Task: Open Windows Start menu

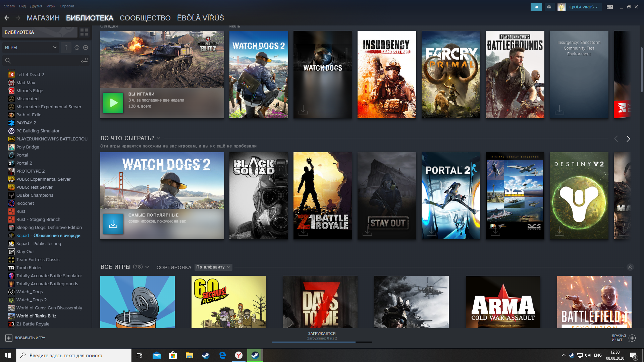Action: pyautogui.click(x=8, y=355)
